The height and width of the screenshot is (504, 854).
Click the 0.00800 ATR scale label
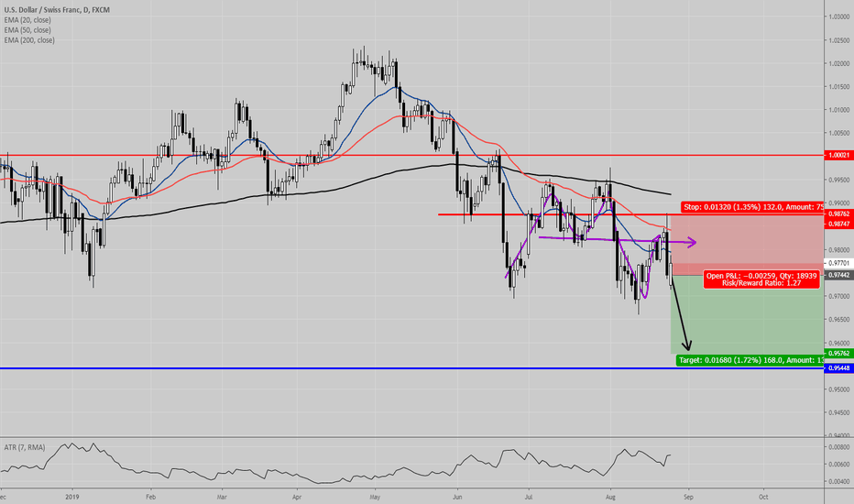[838, 447]
